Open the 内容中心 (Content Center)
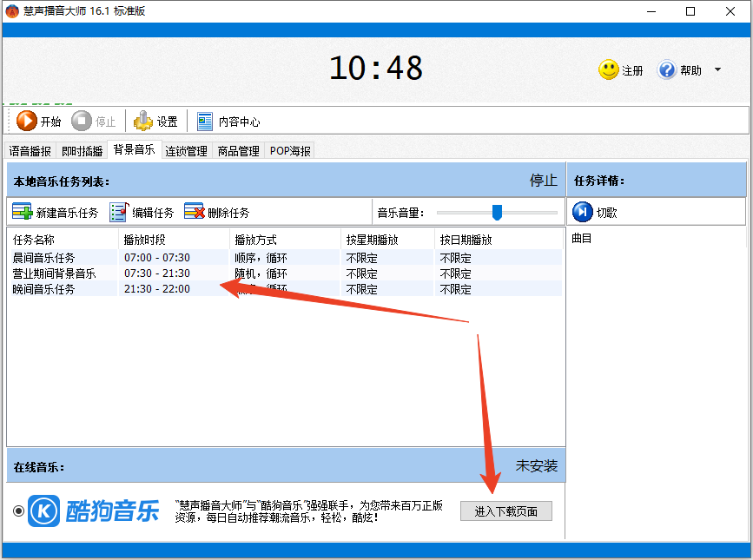This screenshot has width=753, height=560. point(205,121)
